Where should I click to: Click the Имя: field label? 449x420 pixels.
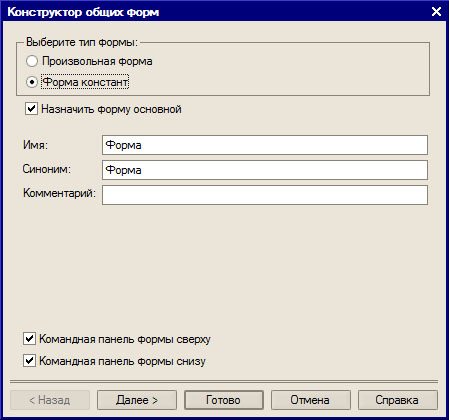35,145
